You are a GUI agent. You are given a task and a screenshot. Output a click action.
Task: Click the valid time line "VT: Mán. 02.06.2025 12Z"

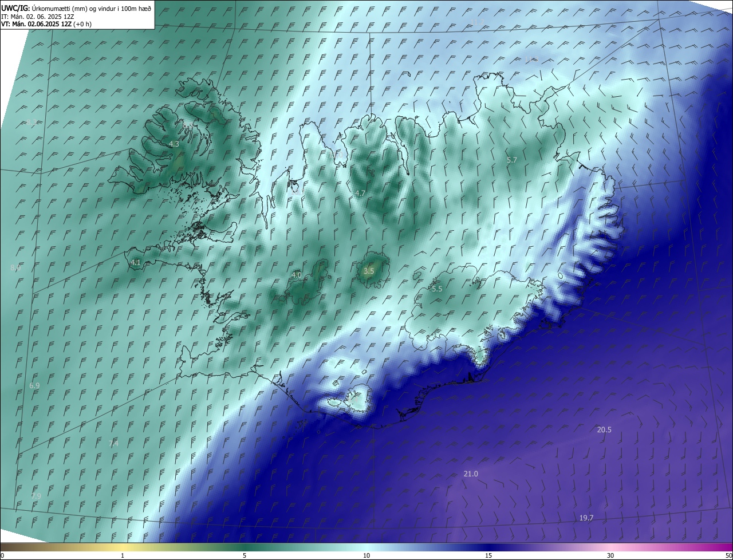tap(37, 24)
